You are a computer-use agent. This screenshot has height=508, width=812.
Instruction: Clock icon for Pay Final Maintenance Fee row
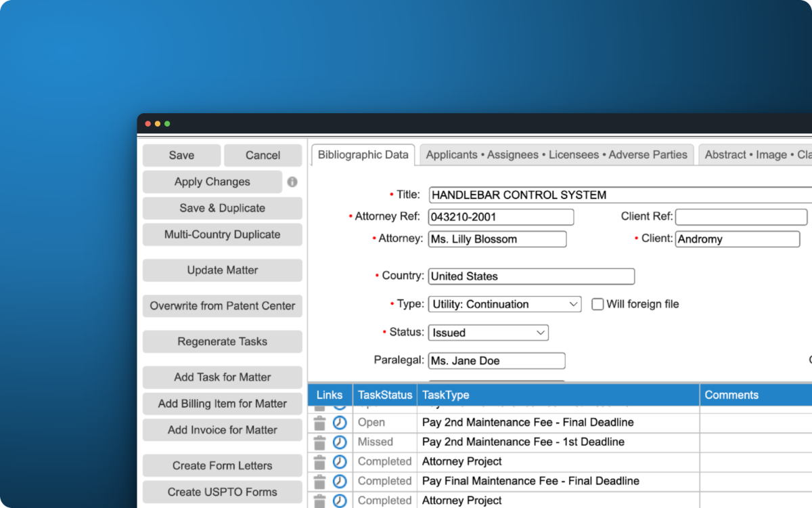point(340,482)
